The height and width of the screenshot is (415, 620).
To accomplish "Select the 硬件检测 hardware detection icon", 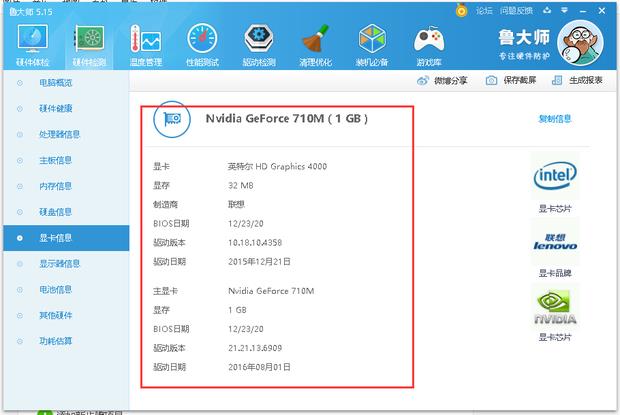I will click(x=88, y=42).
